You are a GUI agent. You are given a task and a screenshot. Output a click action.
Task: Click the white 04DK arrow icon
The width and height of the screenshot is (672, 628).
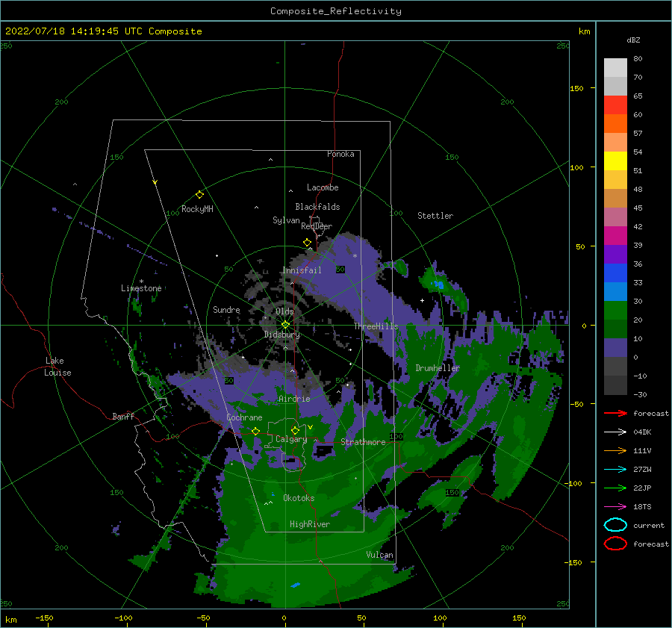click(x=615, y=432)
